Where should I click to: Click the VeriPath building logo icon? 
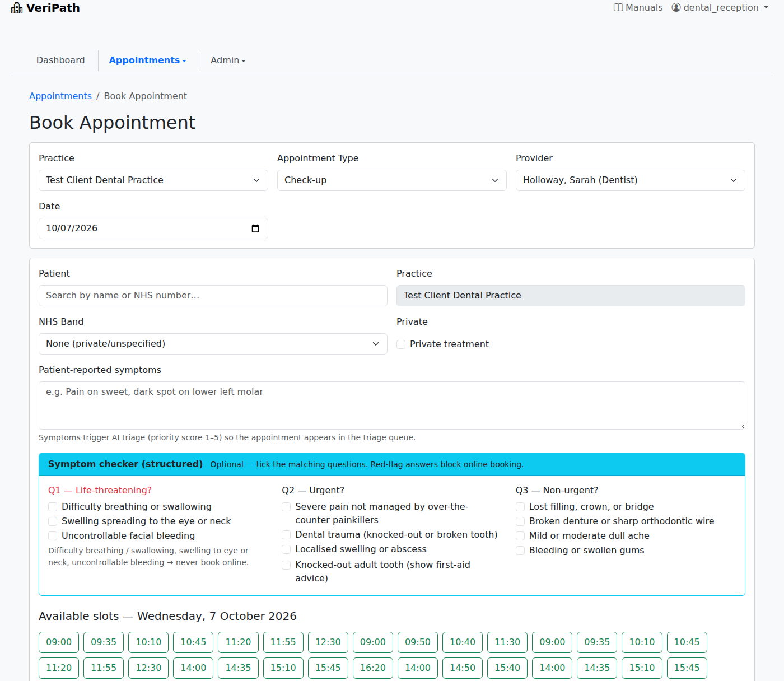(x=17, y=8)
